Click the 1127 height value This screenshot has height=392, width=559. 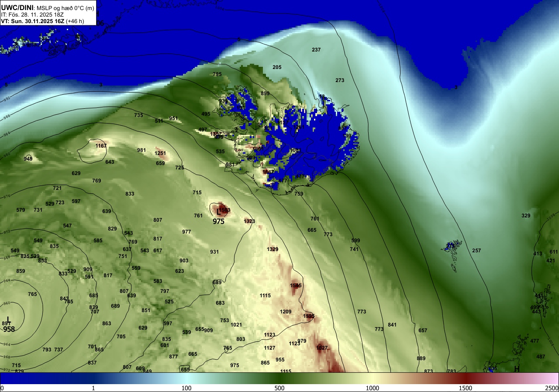click(269, 348)
